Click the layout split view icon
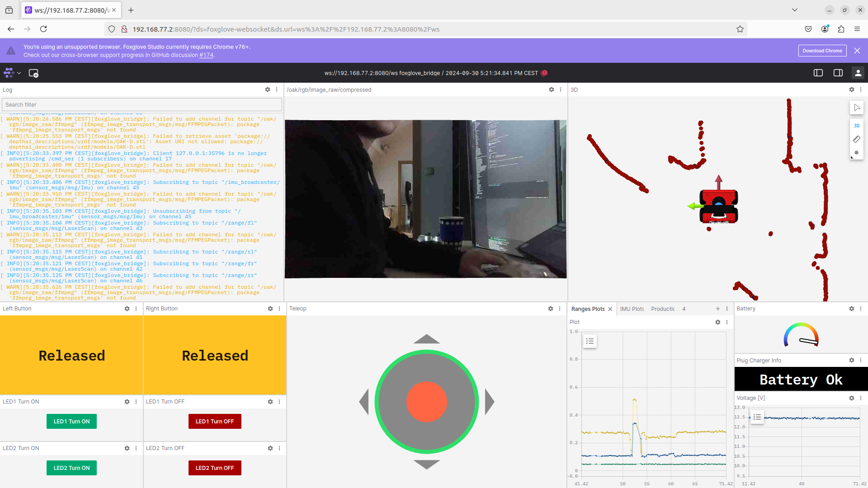Screen dimensions: 868x488 (x=819, y=73)
